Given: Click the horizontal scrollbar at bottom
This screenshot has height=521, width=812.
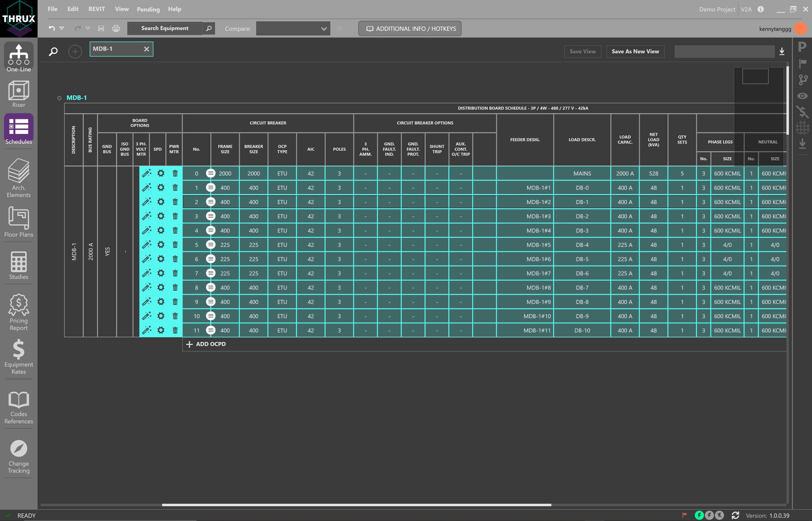Looking at the screenshot, I should coord(356,505).
